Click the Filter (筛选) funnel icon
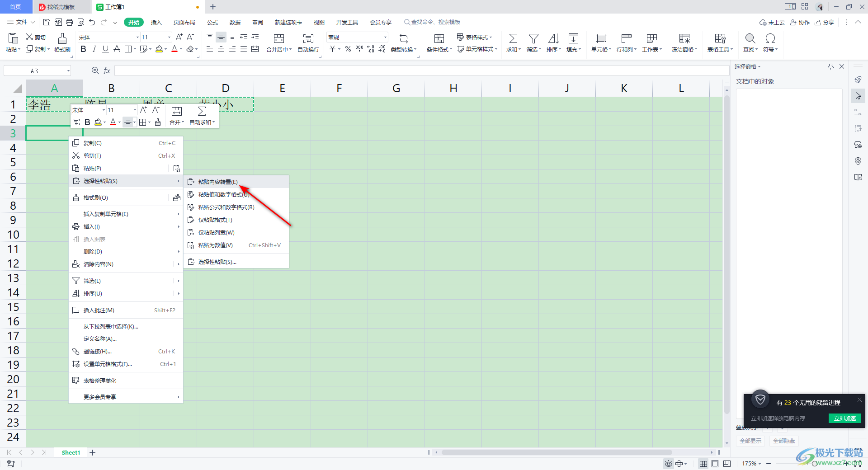 (533, 38)
